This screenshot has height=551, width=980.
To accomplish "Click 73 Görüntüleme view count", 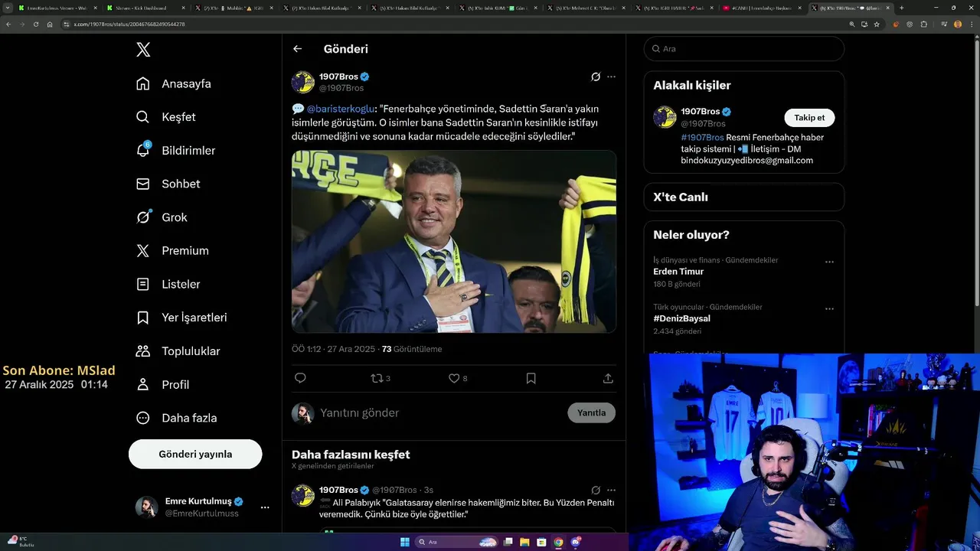I will (412, 349).
